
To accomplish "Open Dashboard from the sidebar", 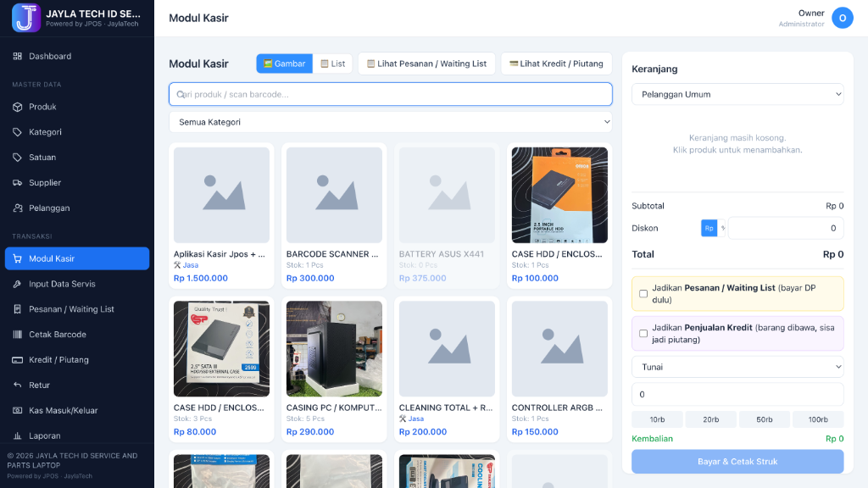I will pos(77,56).
